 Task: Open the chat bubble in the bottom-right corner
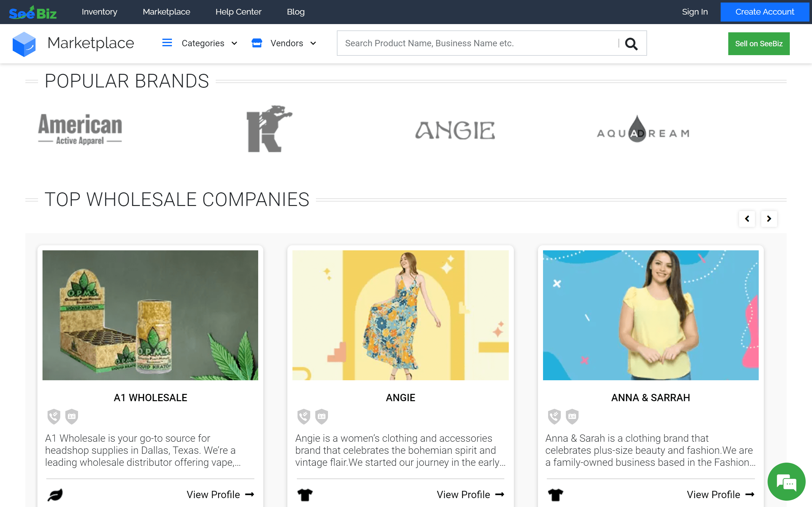(787, 482)
